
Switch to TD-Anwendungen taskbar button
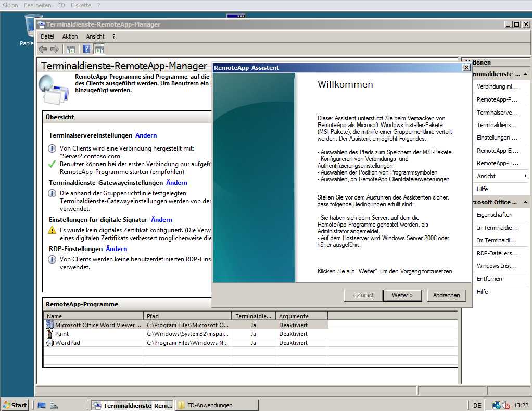[217, 405]
